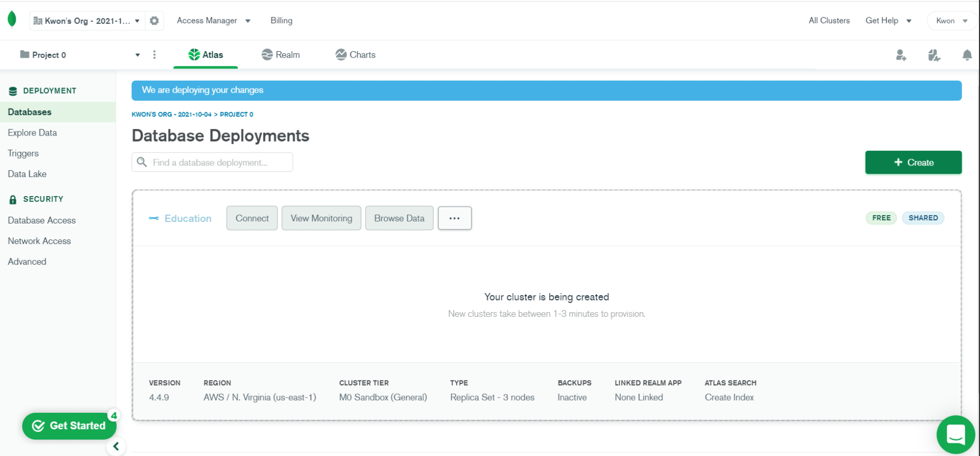This screenshot has width=980, height=456.
Task: Click Kwon's Org breadcrumb link
Action: (x=171, y=114)
